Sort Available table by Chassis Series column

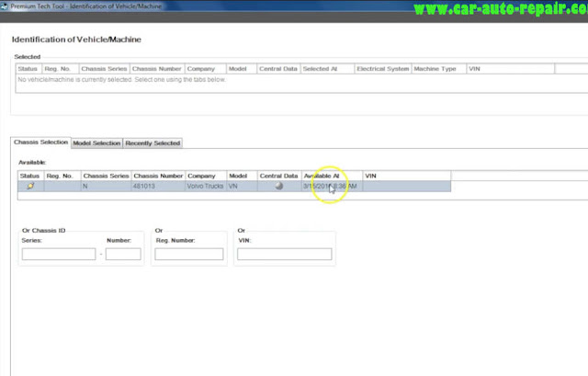click(107, 176)
